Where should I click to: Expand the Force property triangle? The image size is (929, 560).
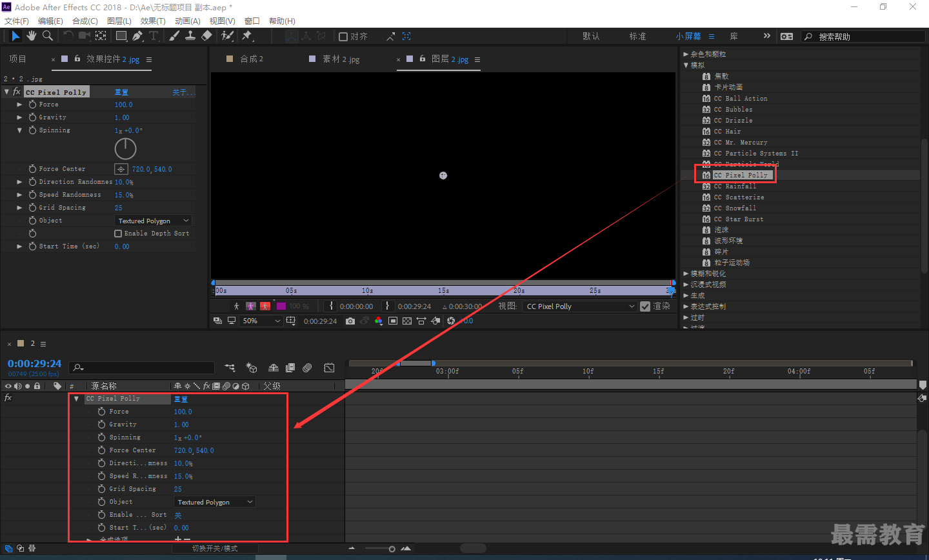[19, 105]
